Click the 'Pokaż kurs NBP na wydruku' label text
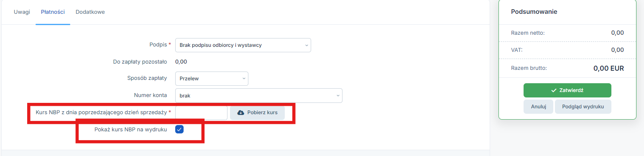This screenshot has width=644, height=156. [131, 129]
